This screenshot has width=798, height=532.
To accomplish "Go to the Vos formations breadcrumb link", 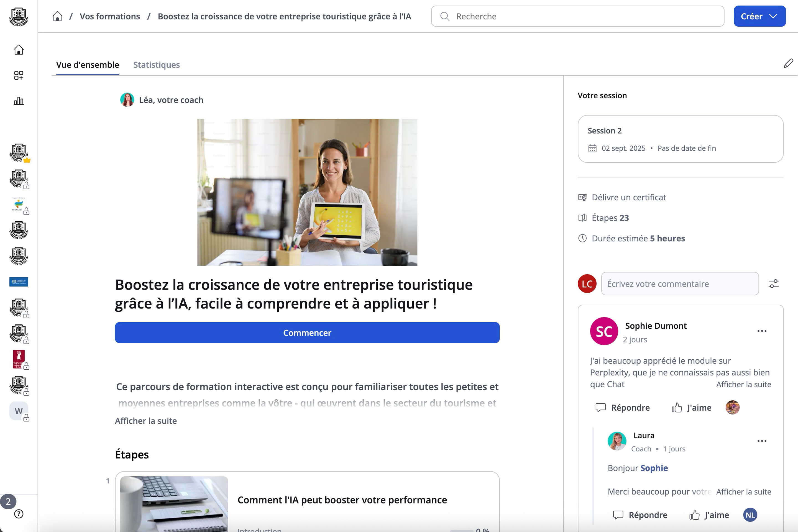I will point(110,16).
